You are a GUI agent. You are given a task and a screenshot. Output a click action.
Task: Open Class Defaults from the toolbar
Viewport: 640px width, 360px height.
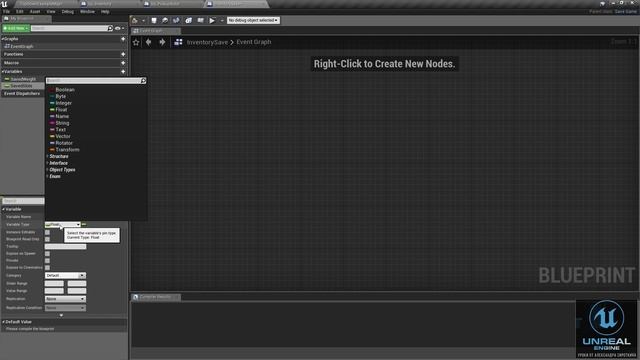coord(200,20)
